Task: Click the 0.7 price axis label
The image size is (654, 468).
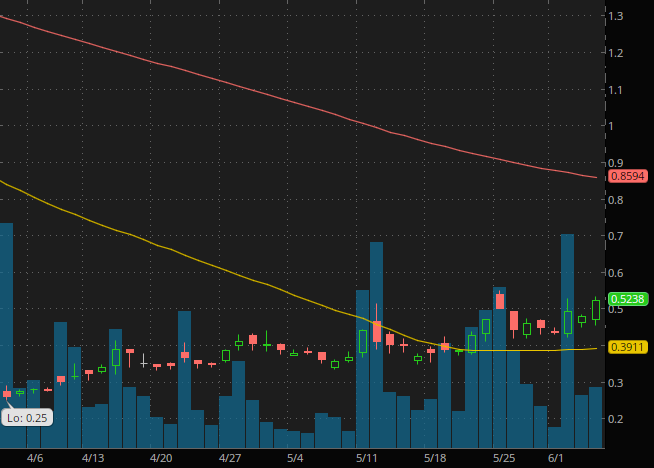Action: coord(616,236)
